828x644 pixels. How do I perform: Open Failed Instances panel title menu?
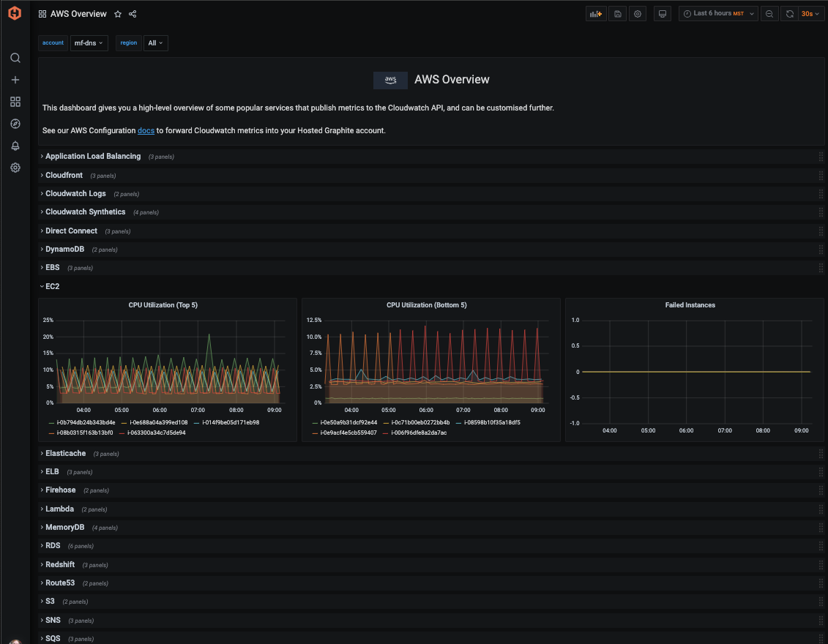coord(690,305)
